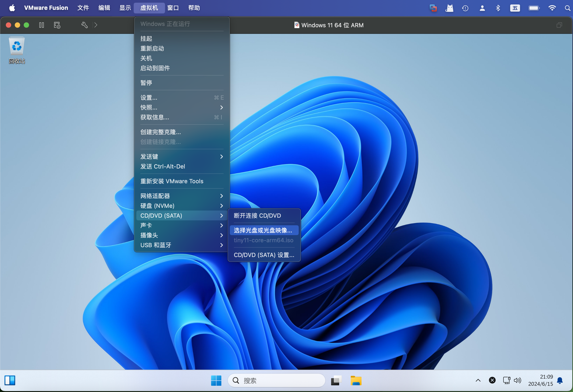Expand the USB 和蓝牙 submenu
This screenshot has height=392, width=573.
click(x=182, y=245)
